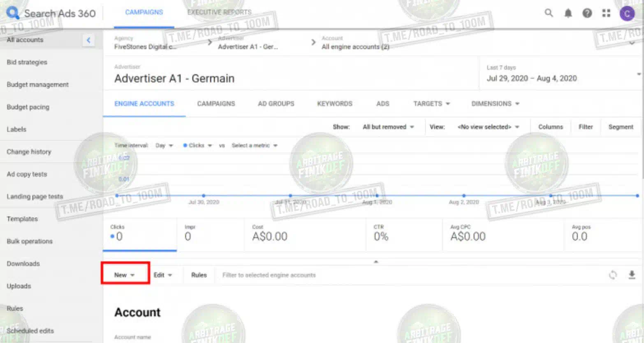Image resolution: width=644 pixels, height=343 pixels.
Task: Open the Clicks metric dropdown
Action: pos(197,145)
